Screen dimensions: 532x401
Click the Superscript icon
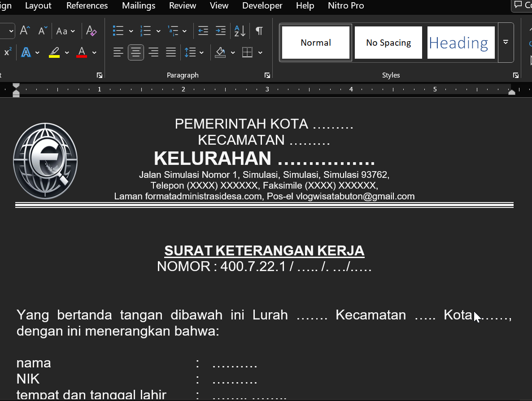(7, 52)
